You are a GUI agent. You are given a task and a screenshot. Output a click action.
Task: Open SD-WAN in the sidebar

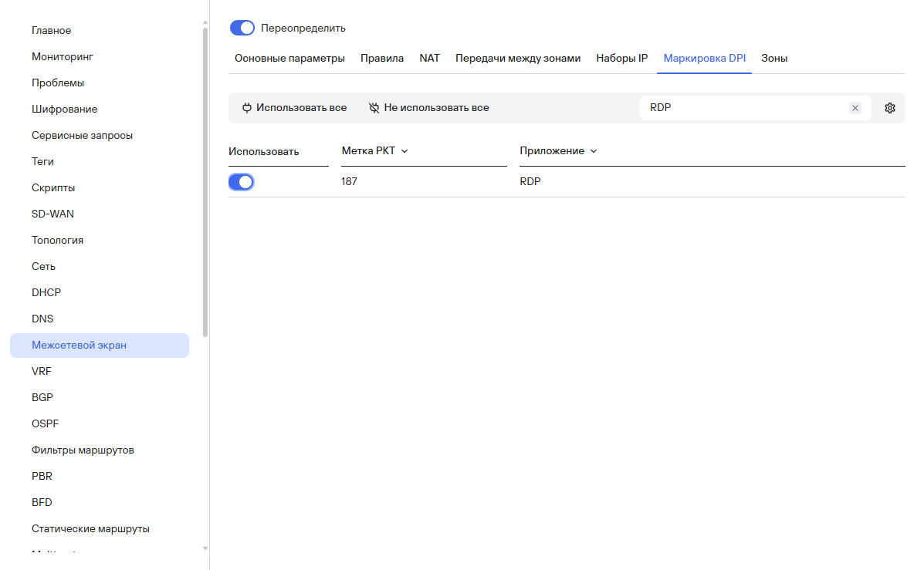click(x=52, y=214)
